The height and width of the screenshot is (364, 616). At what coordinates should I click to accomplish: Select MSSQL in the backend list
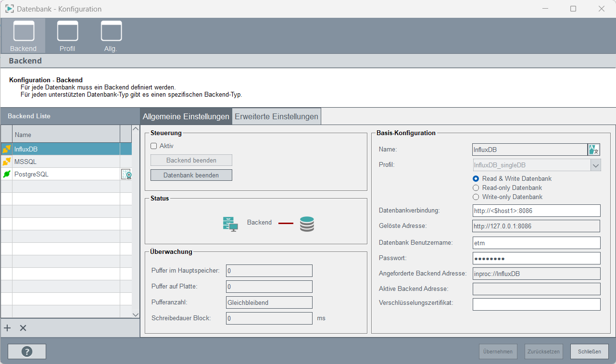[66, 162]
